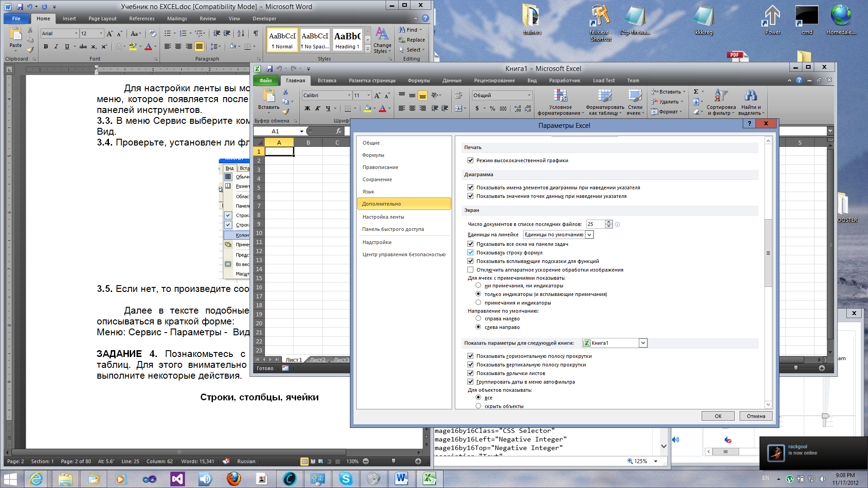
Task: Open Internet Explorer from the taskbar
Action: pyautogui.click(x=36, y=479)
